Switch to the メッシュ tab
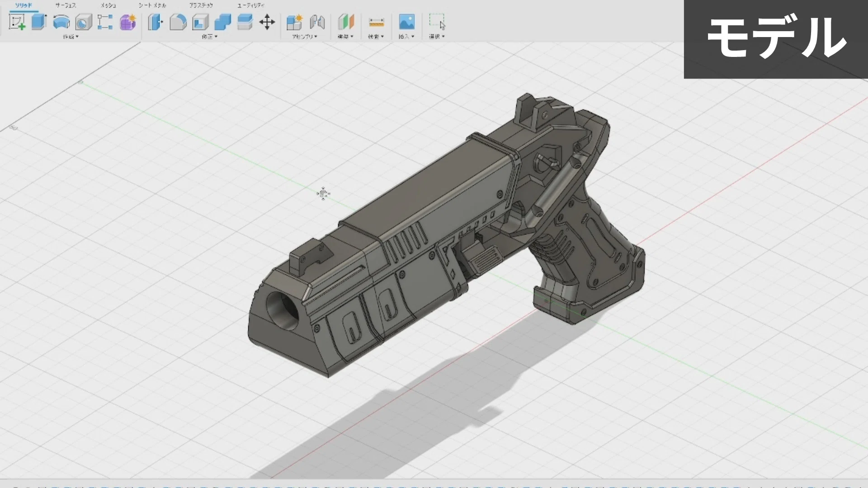868x488 pixels. point(108,5)
